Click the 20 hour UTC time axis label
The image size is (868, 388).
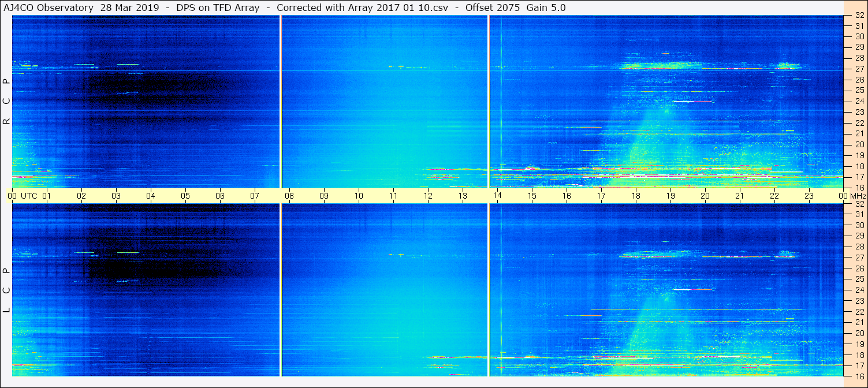(705, 196)
